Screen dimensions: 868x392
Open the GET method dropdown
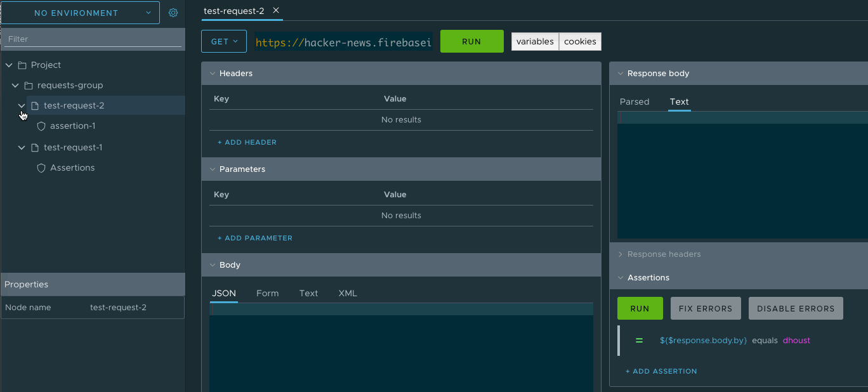pos(224,42)
